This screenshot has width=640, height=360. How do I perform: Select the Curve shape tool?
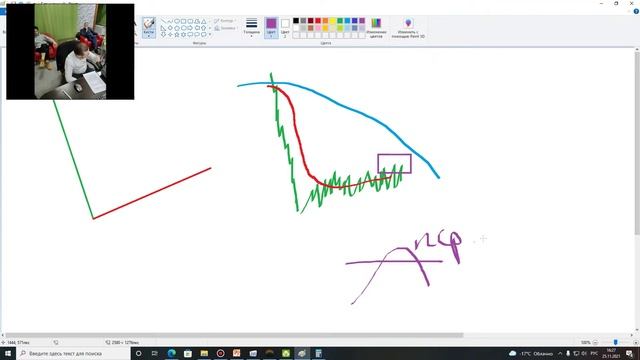tap(170, 21)
